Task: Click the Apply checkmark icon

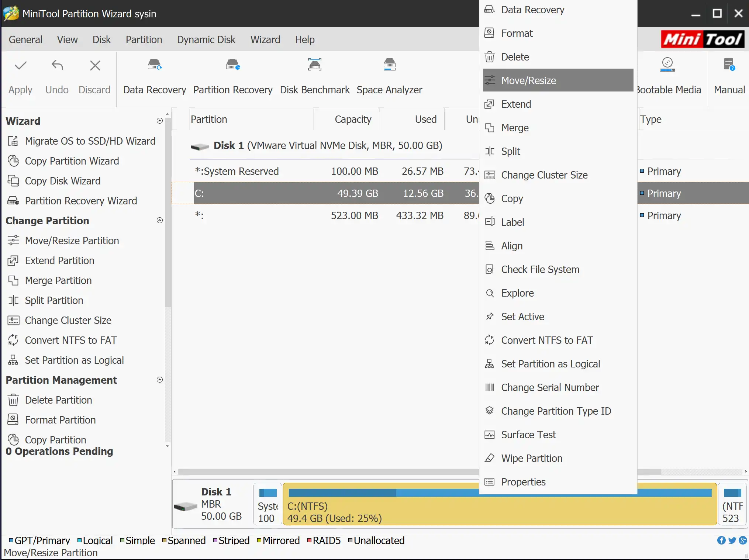Action: (21, 65)
